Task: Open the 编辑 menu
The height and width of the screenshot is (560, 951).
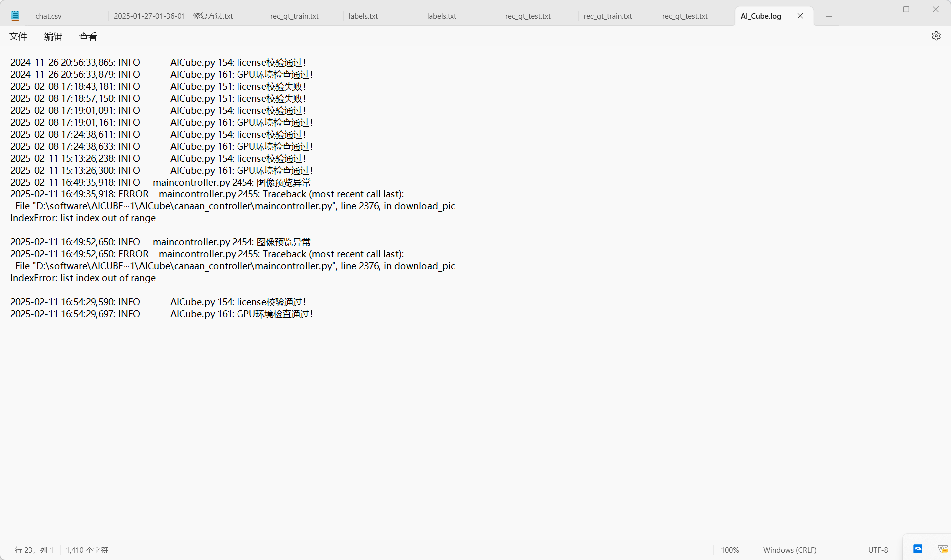Action: click(x=53, y=36)
